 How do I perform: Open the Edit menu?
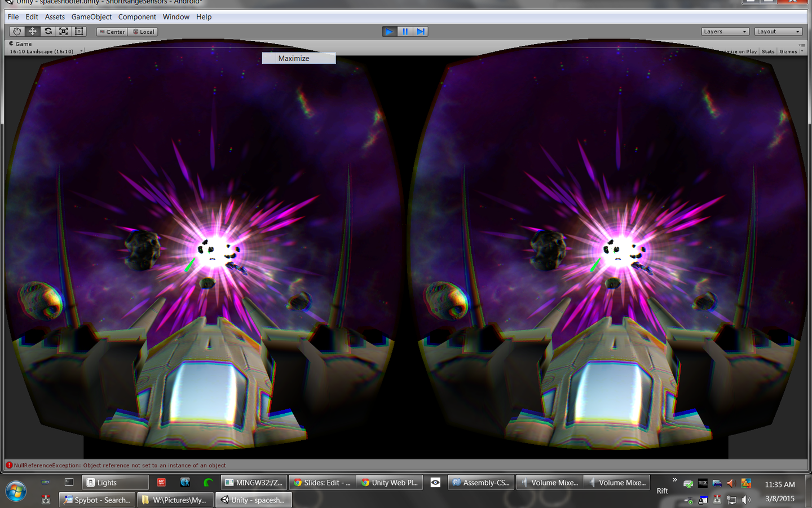[32, 17]
